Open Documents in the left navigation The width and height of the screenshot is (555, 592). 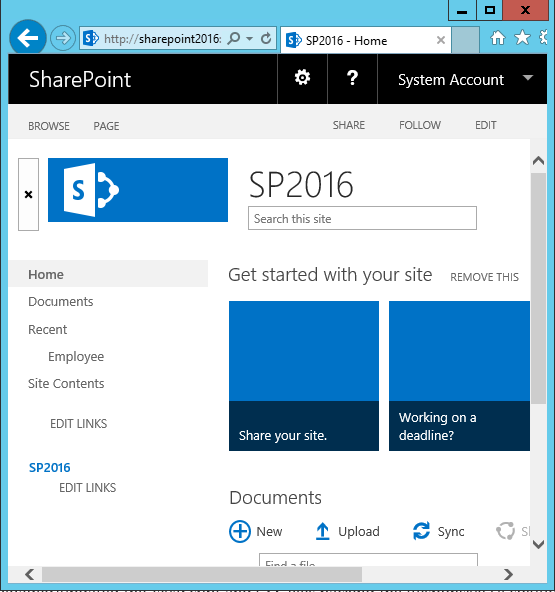61,302
